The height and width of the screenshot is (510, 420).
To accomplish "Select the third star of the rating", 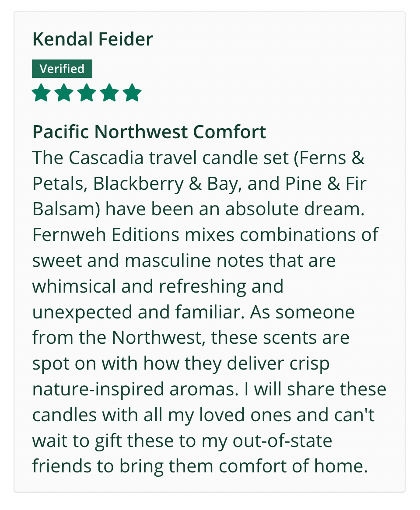I will (x=87, y=93).
